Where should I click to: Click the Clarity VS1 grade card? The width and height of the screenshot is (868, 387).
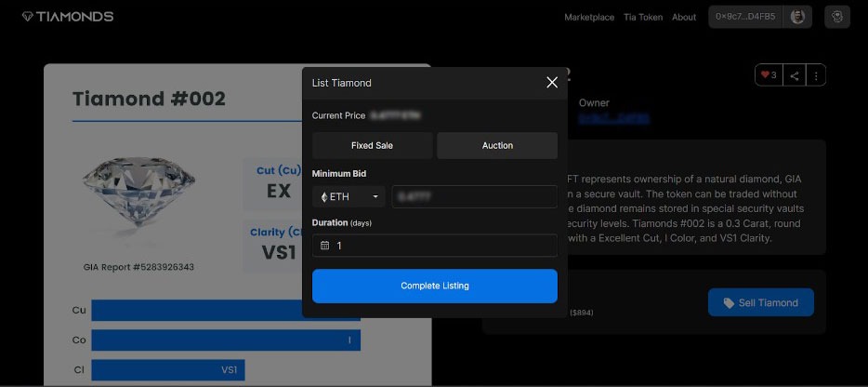pos(273,246)
